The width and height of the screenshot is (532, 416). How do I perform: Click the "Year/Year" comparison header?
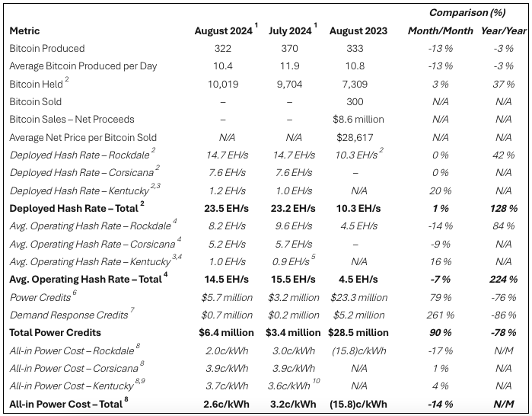(x=503, y=31)
